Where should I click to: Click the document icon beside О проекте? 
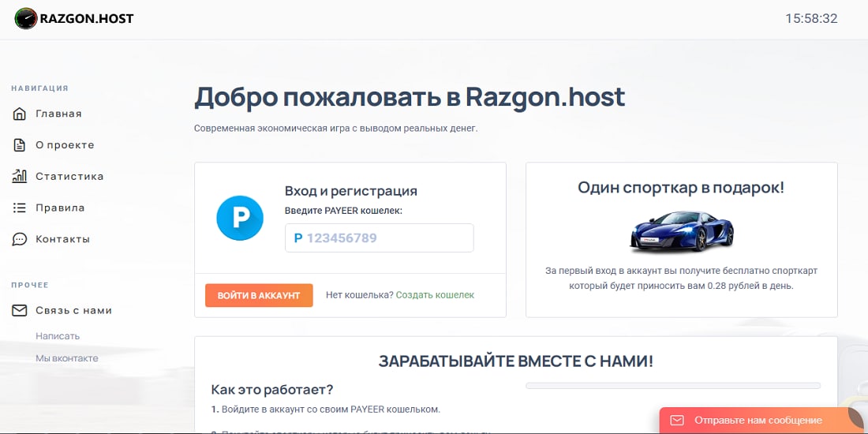[20, 145]
